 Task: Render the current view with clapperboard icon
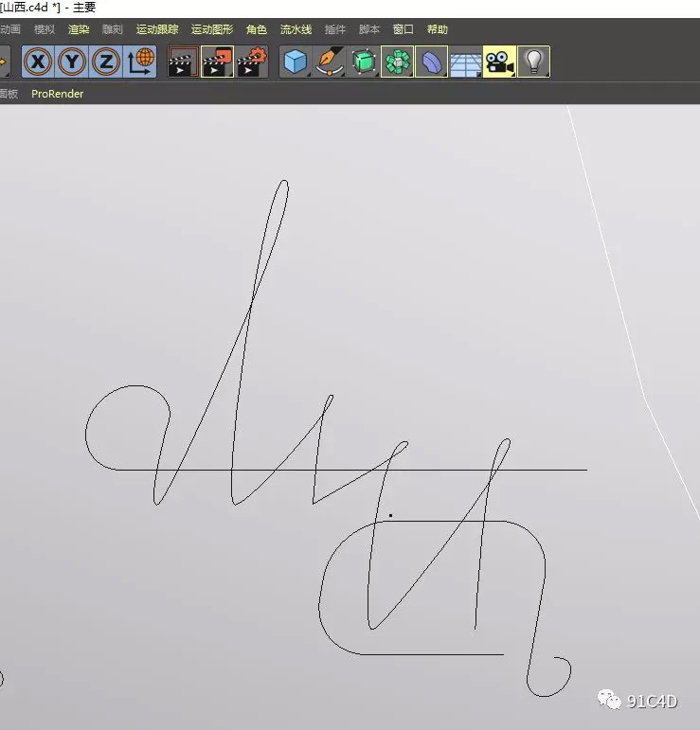pos(183,62)
